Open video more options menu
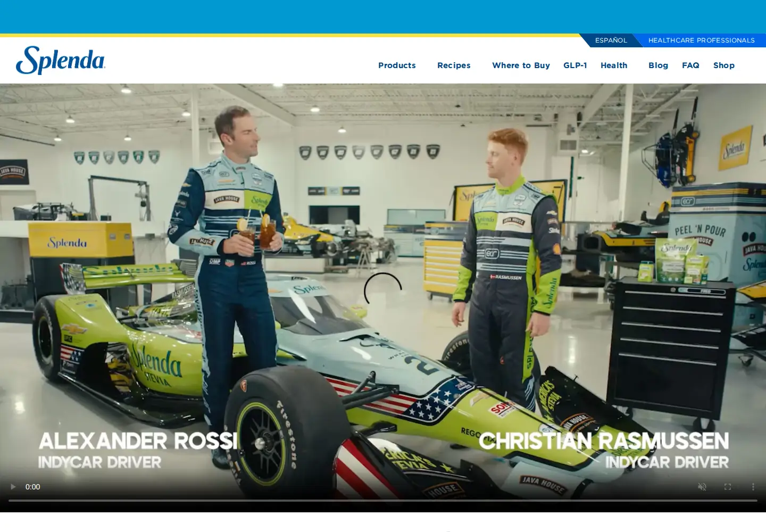Screen dimensions: 766x532 (x=753, y=487)
